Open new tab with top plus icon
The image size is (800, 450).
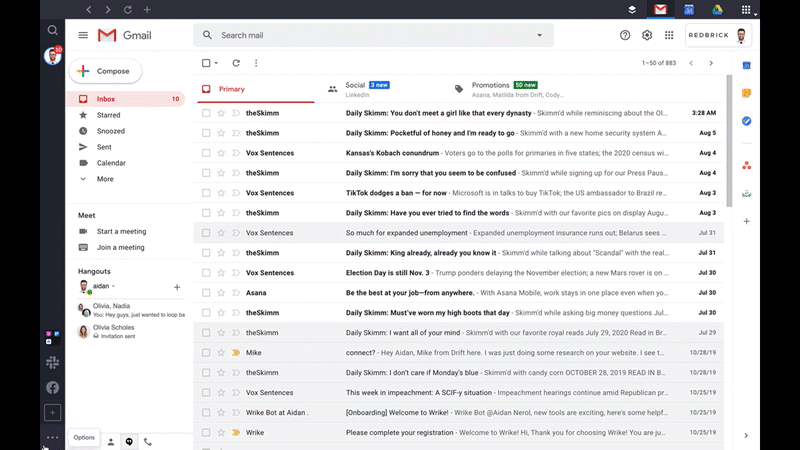(147, 9)
